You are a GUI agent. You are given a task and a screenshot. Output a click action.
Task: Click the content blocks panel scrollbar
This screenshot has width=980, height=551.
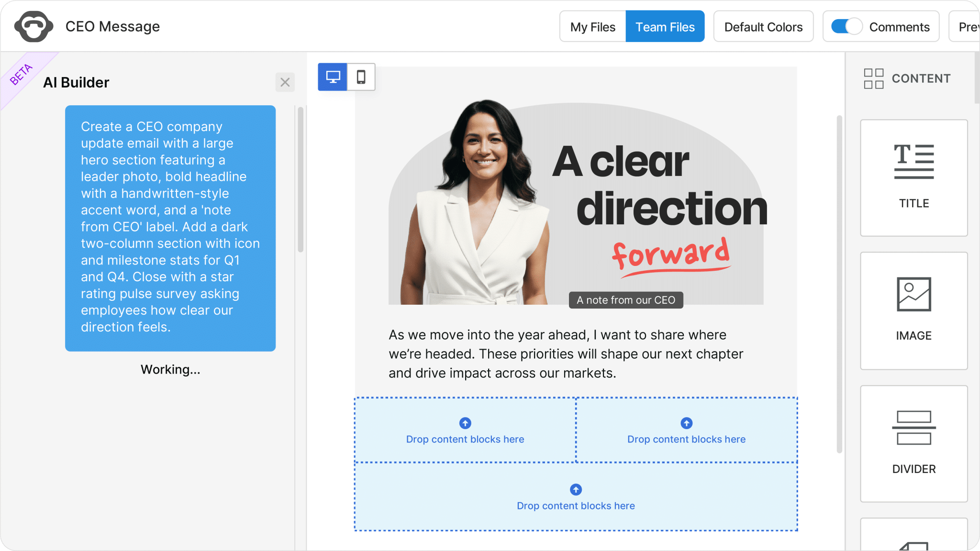[977, 77]
